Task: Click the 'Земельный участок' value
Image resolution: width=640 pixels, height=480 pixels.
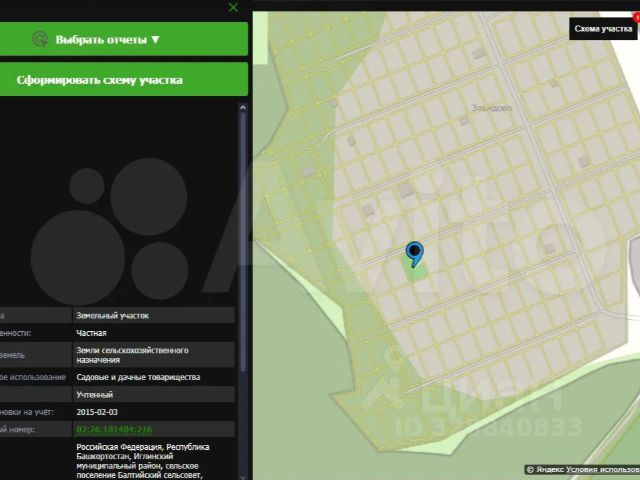Action: (112, 316)
